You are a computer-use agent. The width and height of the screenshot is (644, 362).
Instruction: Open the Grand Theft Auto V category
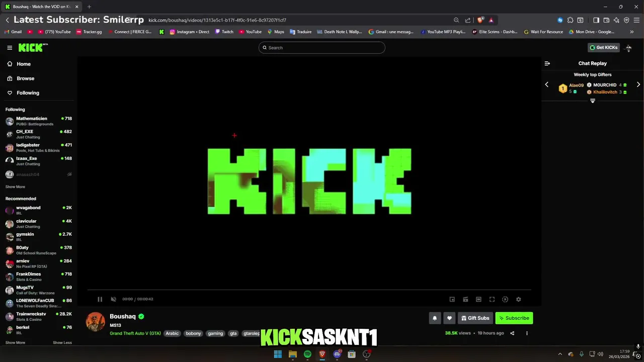(x=135, y=333)
